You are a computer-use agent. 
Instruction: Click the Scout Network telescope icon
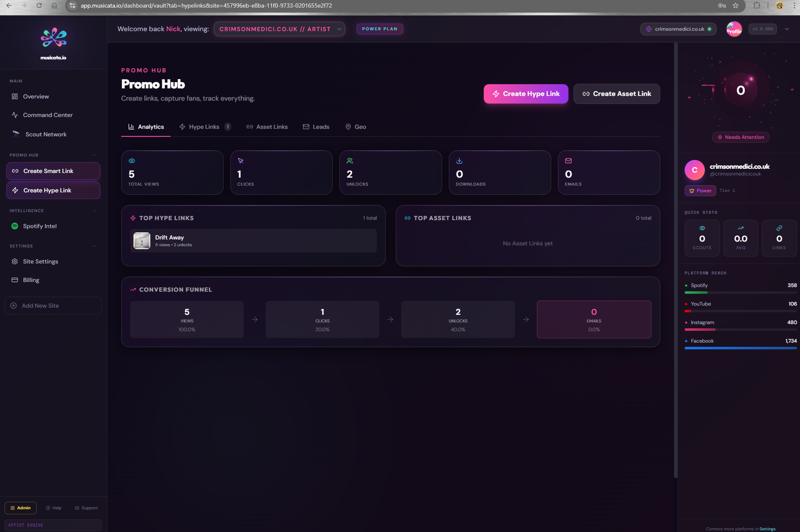point(16,134)
